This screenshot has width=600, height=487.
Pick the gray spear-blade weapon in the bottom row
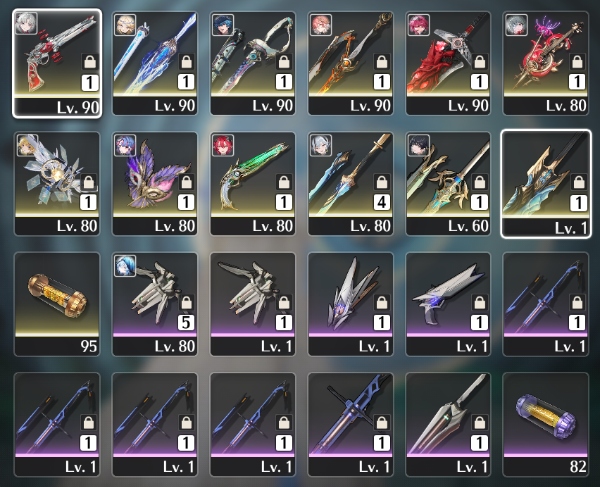click(448, 425)
